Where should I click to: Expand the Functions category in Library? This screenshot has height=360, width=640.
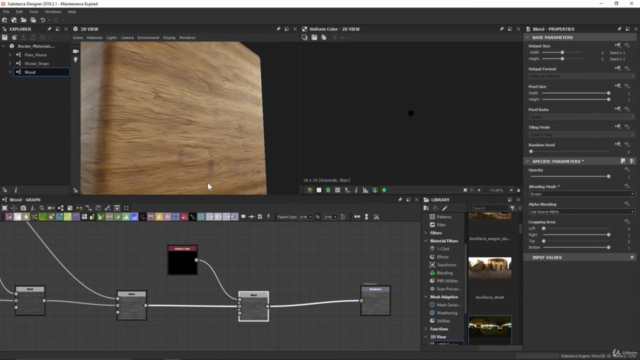[x=426, y=329]
